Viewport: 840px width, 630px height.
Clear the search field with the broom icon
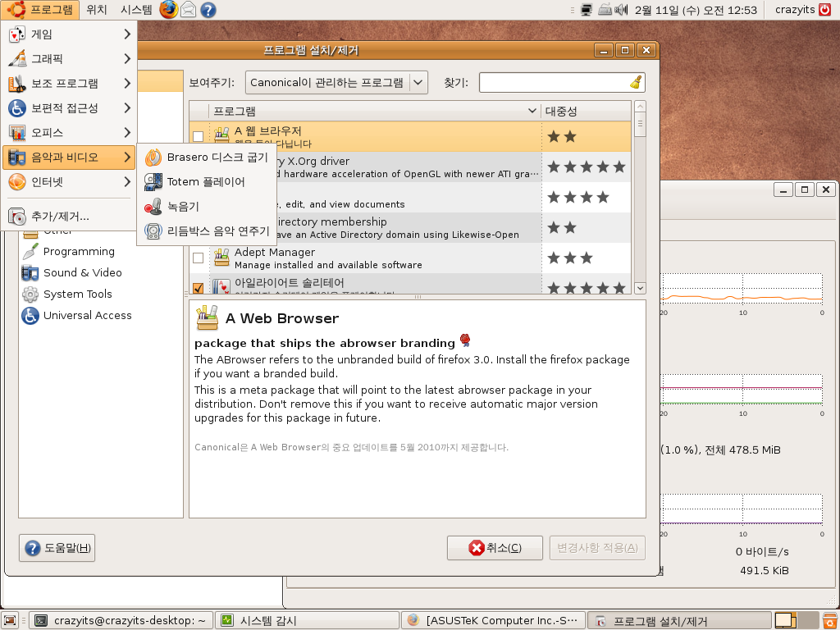pos(636,83)
